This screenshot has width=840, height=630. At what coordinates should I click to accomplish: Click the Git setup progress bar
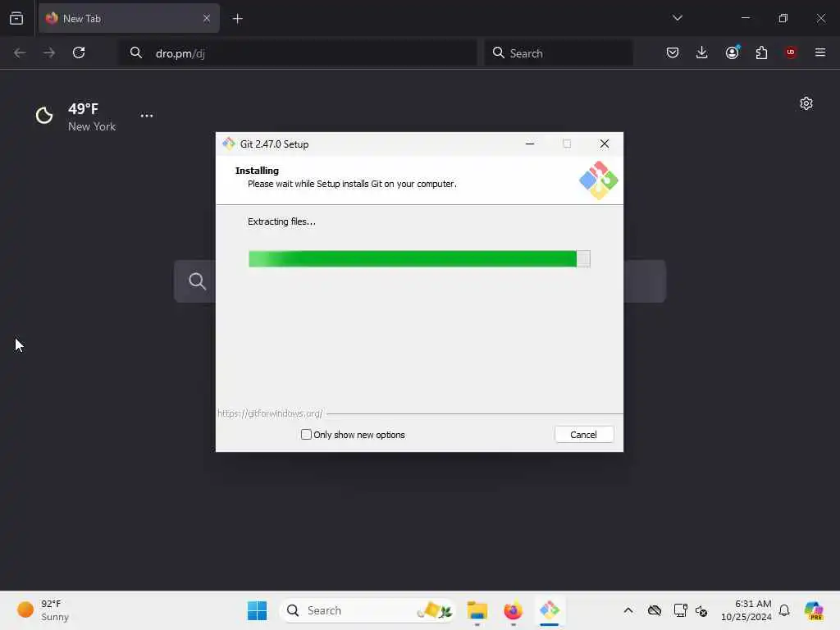pyautogui.click(x=419, y=258)
